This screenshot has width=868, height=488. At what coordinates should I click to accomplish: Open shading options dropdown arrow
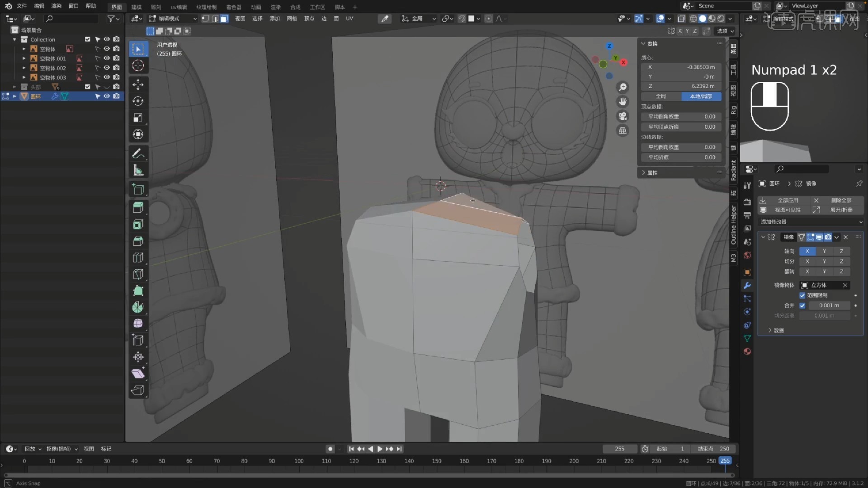[x=730, y=19]
